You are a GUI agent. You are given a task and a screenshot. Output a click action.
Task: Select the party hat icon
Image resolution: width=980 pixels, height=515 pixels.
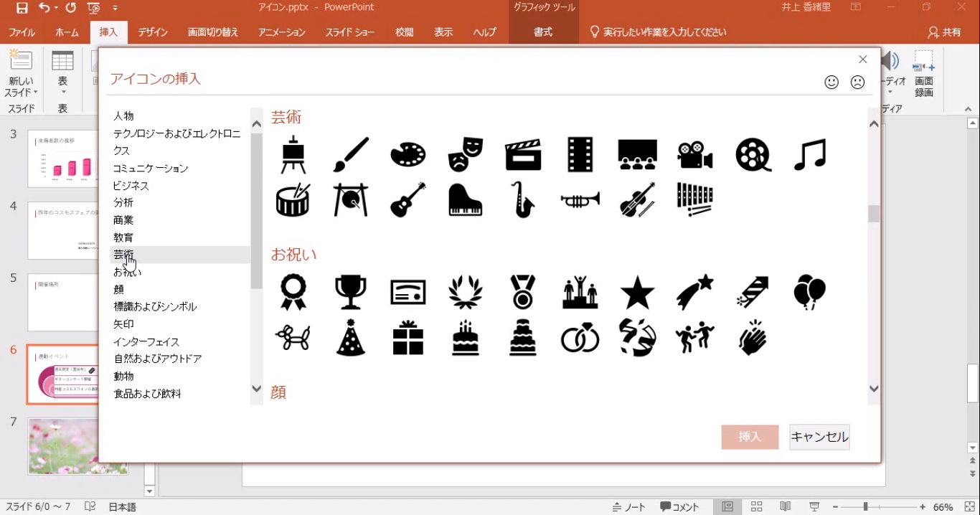[351, 338]
